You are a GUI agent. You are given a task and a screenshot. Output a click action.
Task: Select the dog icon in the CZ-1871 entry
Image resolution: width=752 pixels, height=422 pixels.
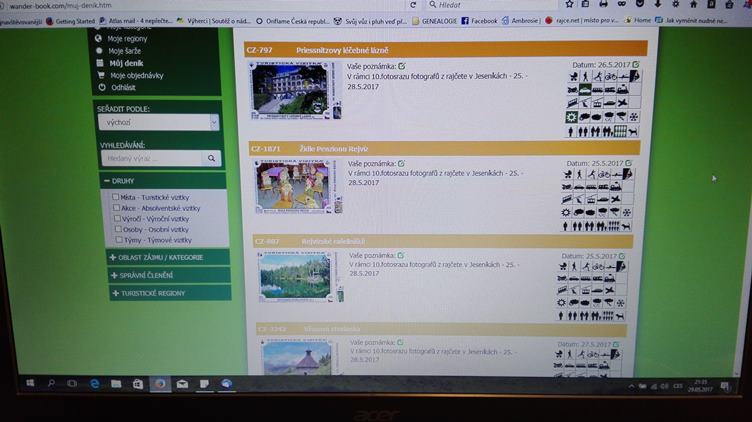[626, 226]
